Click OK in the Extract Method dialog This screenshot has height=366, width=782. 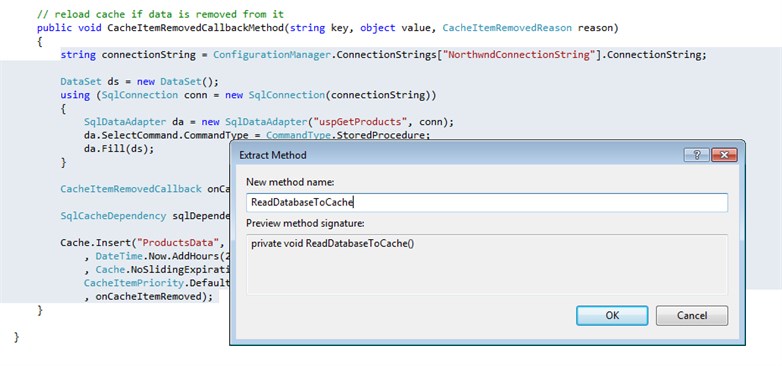(612, 316)
